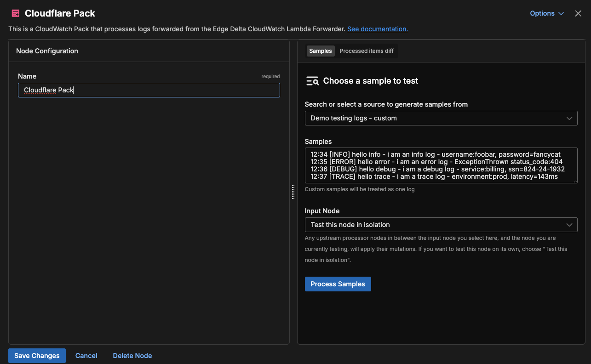Click the Delete Node button
Viewport: 591px width, 364px height.
click(x=132, y=356)
